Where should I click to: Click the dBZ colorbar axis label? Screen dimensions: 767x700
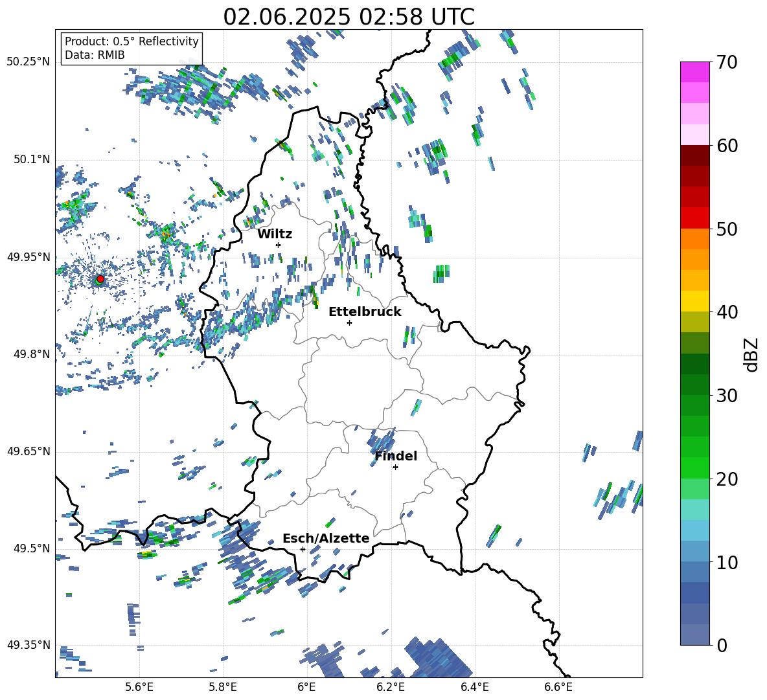(x=752, y=354)
